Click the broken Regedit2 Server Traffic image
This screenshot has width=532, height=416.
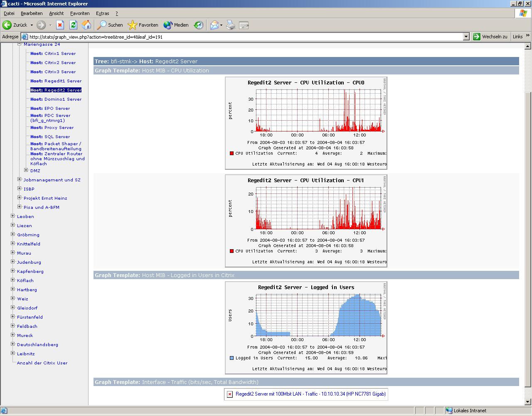pos(306,394)
